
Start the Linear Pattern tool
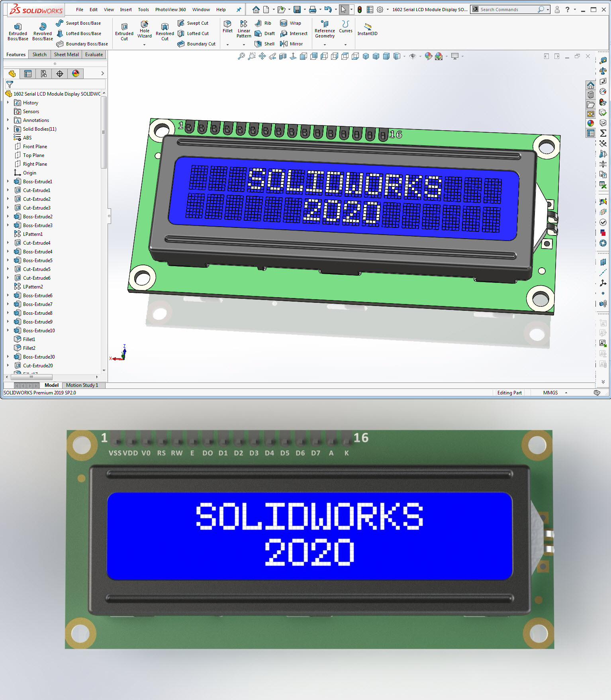tap(244, 29)
